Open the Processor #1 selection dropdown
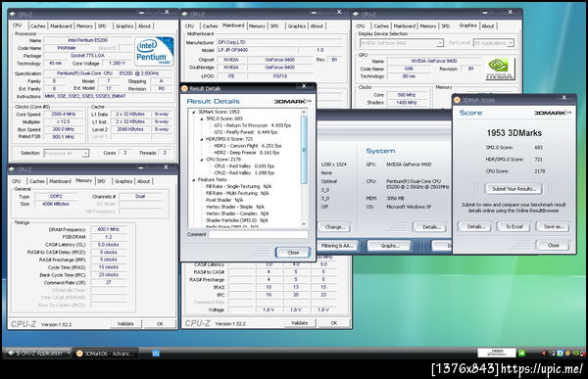588x379 pixels. [85, 153]
